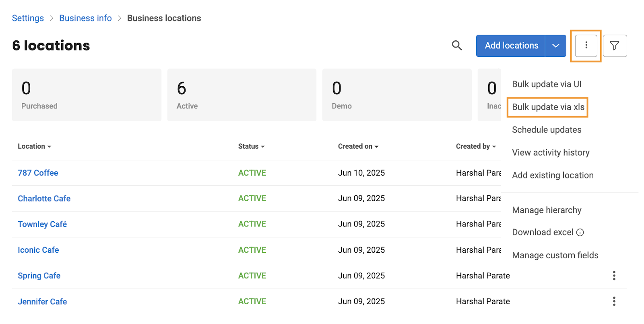Open the 787 Coffee location
The width and height of the screenshot is (644, 324).
pos(38,173)
